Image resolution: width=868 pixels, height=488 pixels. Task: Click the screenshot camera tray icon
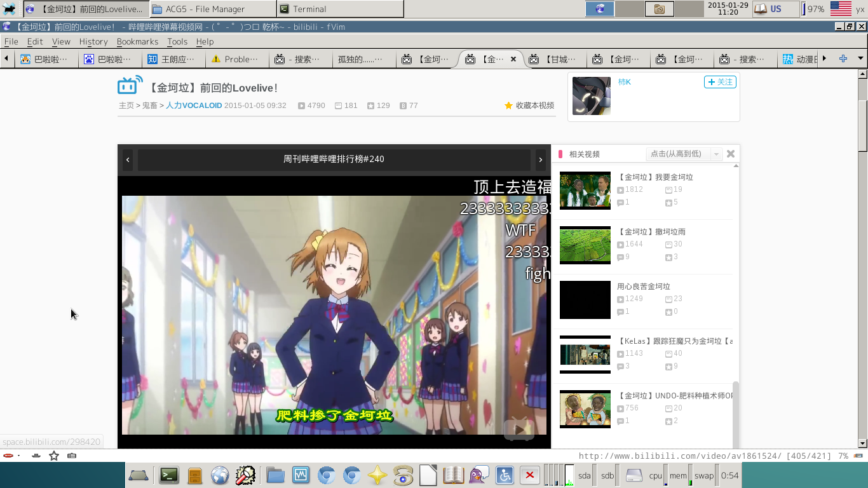[660, 9]
